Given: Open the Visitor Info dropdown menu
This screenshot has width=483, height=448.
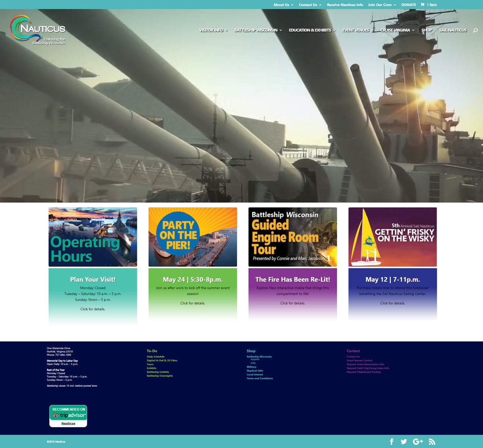Looking at the screenshot, I should pyautogui.click(x=213, y=30).
